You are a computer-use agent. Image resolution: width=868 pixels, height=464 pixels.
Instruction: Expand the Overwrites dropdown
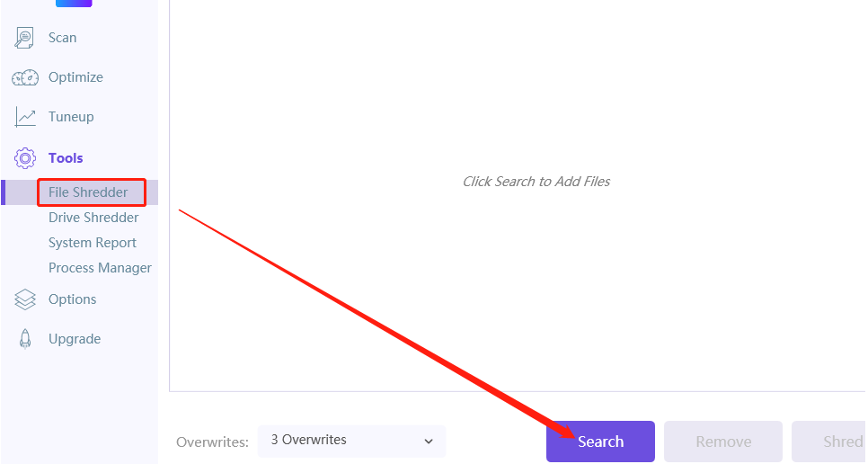[350, 441]
